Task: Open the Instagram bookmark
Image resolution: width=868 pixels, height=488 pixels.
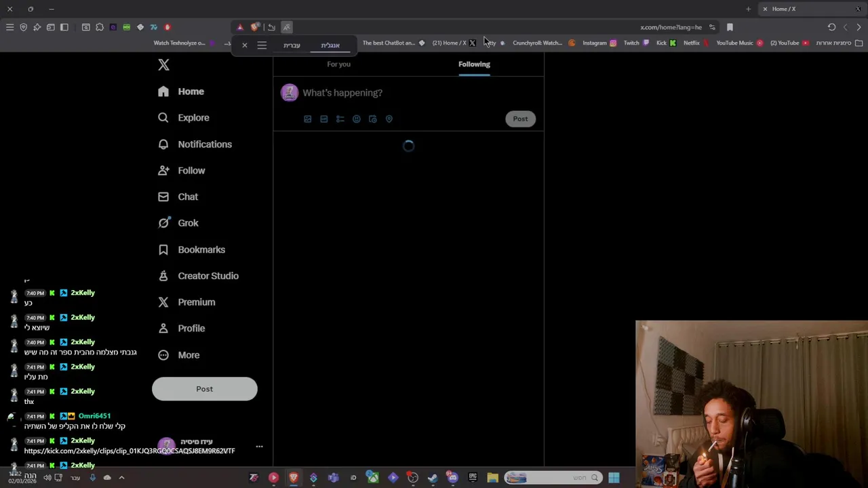Action: (x=599, y=43)
